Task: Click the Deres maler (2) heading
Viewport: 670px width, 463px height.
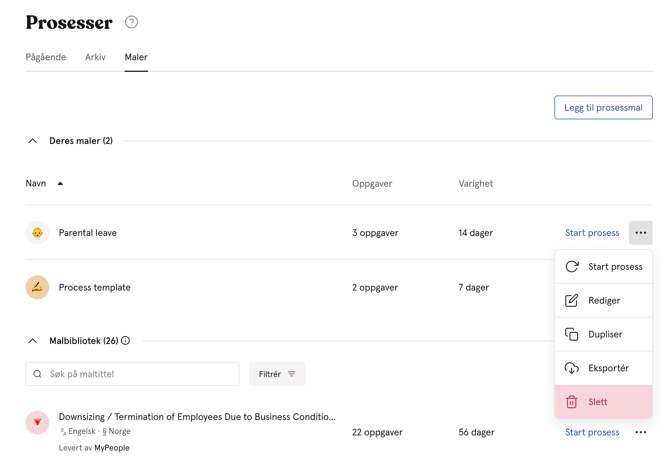Action: point(81,141)
